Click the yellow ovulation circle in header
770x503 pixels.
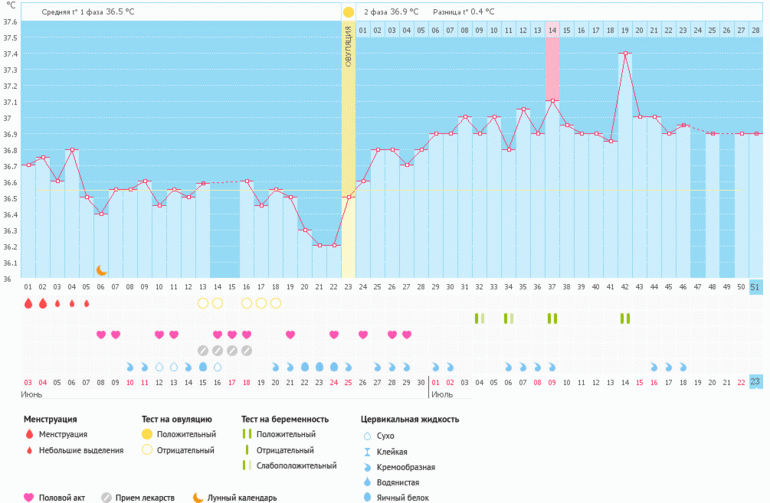(348, 13)
